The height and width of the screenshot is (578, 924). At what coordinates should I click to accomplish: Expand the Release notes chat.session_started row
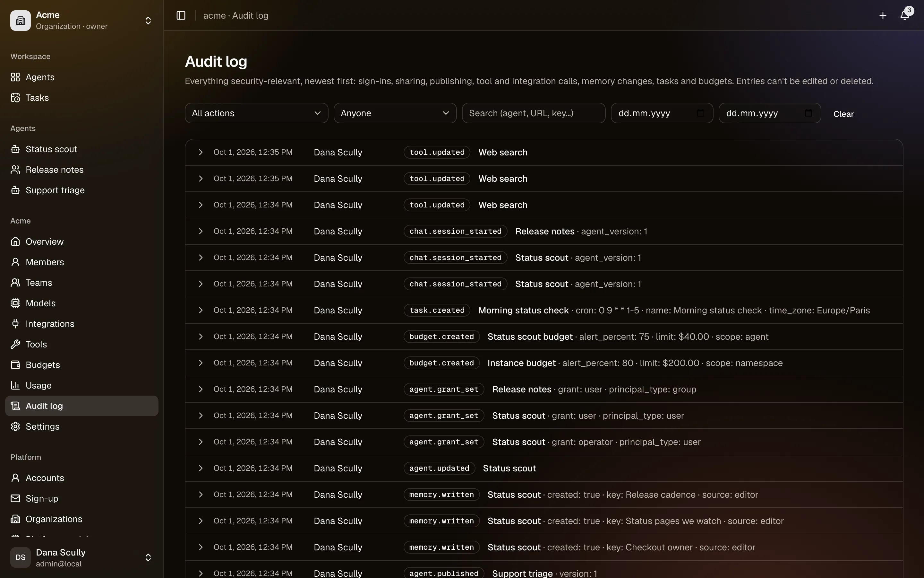tap(201, 231)
